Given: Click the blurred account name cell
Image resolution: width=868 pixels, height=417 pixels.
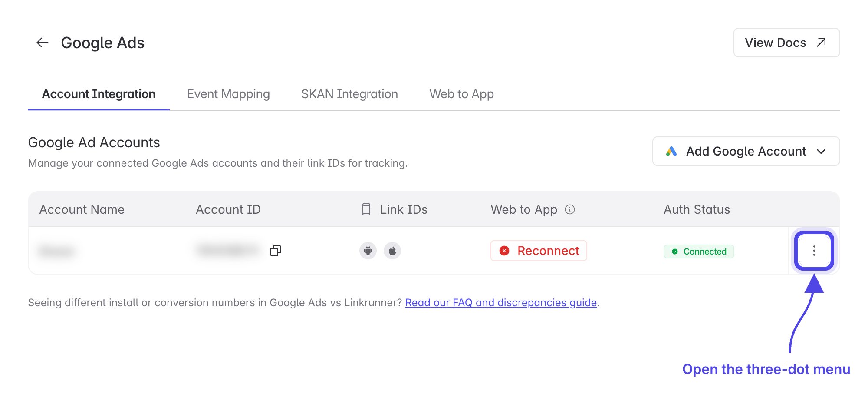Looking at the screenshot, I should (x=56, y=251).
